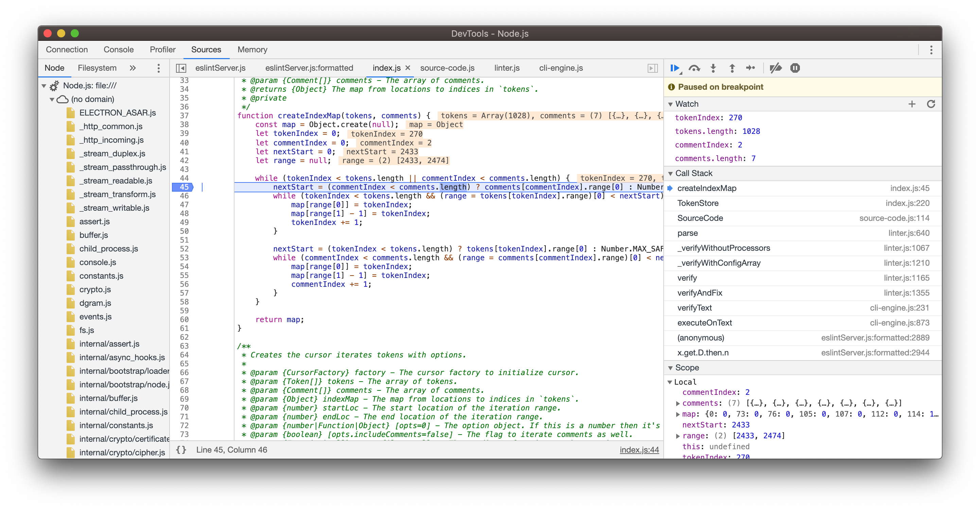Toggle deactivate breakpoints
This screenshot has width=980, height=509.
tap(776, 68)
